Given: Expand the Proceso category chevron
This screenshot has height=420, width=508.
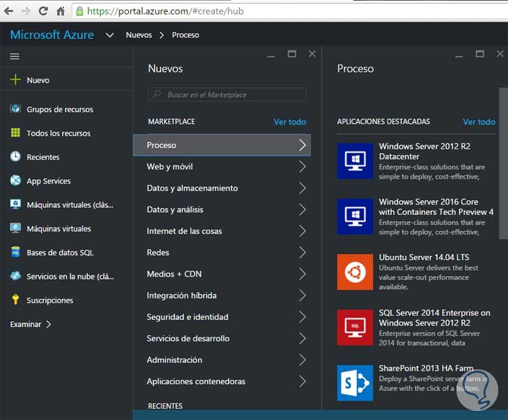Looking at the screenshot, I should pos(302,145).
